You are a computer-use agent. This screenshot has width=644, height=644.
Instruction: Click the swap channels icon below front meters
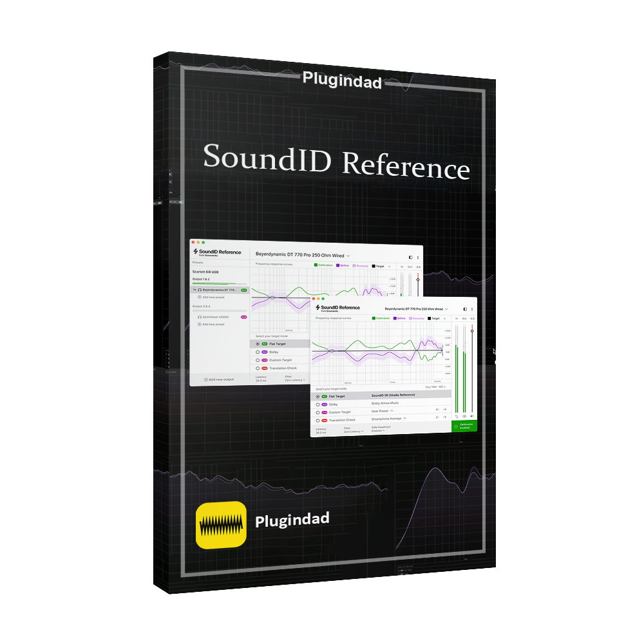[x=457, y=417]
